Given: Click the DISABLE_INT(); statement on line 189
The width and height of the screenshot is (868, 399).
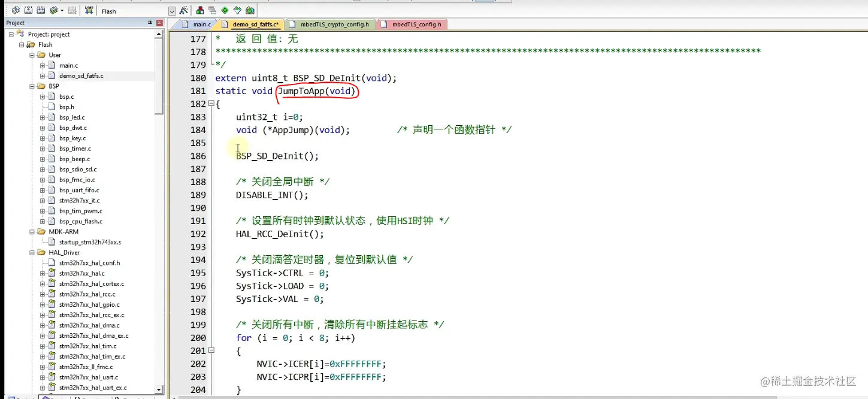Looking at the screenshot, I should [272, 195].
